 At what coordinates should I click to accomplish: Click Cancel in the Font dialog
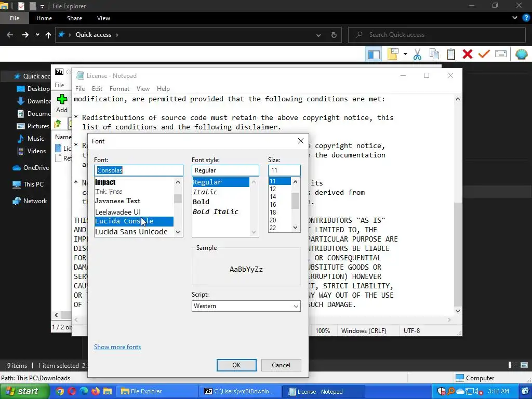[x=281, y=365]
